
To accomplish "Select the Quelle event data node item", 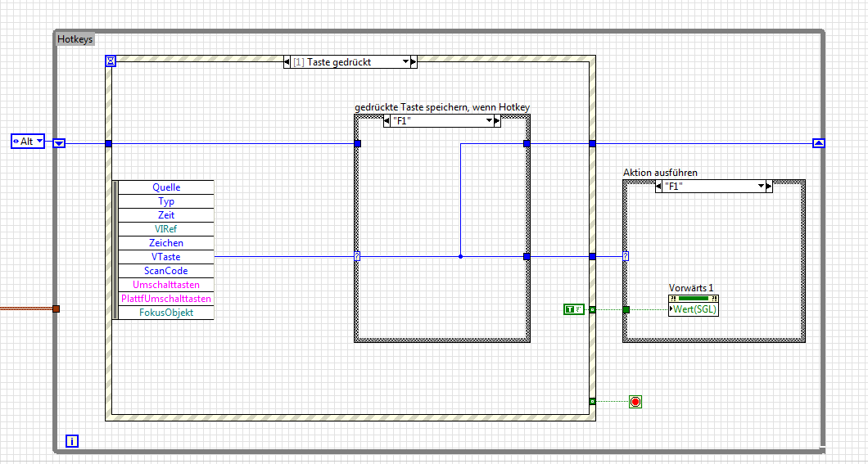I will coord(166,187).
